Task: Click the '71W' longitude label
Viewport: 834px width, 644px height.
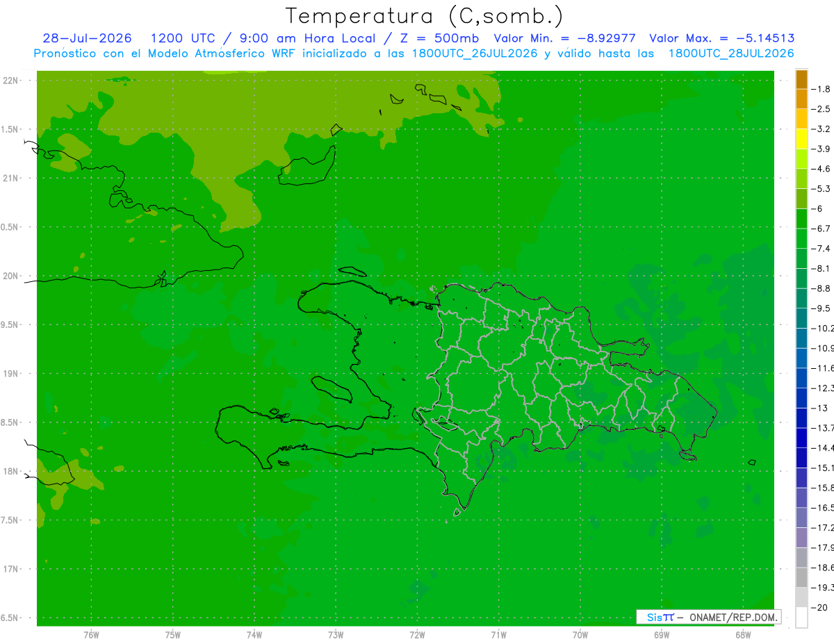Action: click(498, 636)
